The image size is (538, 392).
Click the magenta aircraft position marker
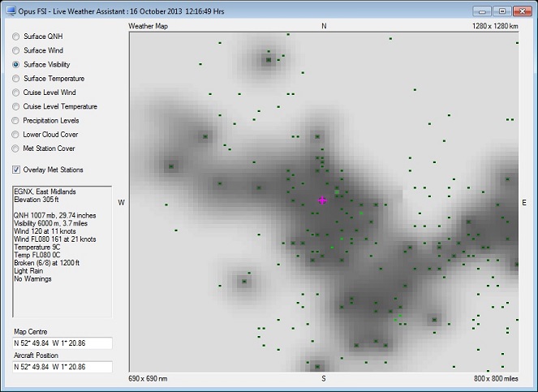click(x=322, y=200)
